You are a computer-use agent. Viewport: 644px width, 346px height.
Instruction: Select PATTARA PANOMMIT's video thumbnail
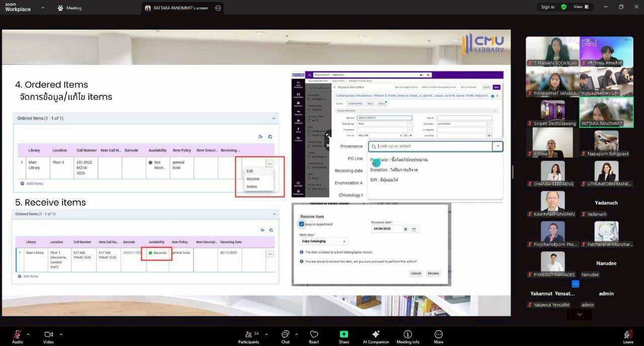[606, 111]
